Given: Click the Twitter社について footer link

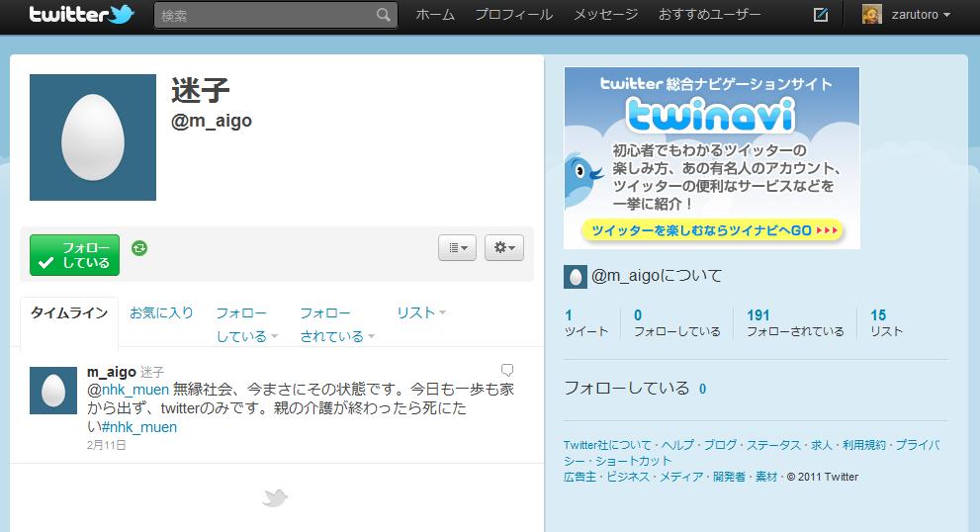Looking at the screenshot, I should click(607, 445).
